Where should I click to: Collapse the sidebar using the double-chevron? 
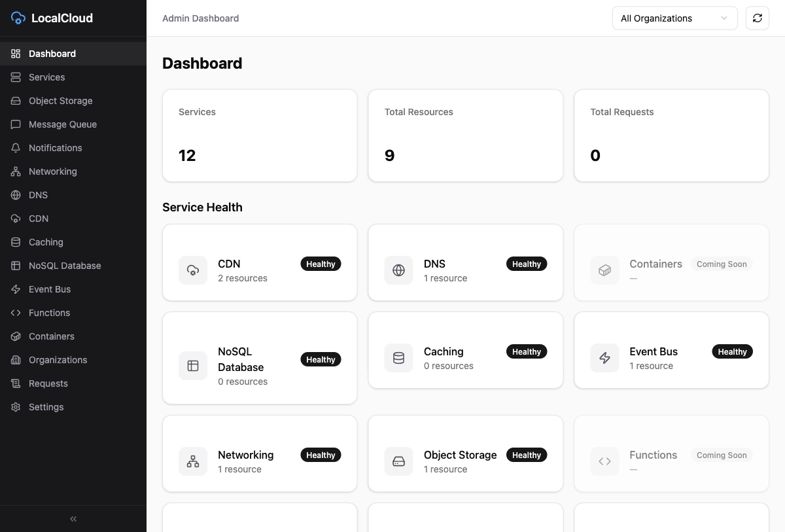73,518
